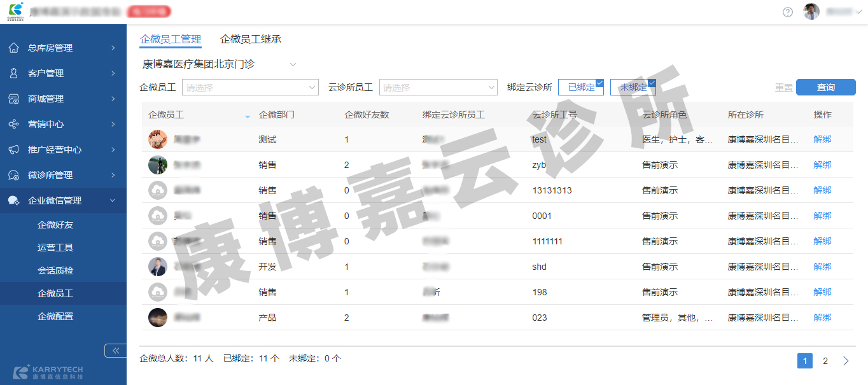Open the 康博嘉医疗集团北京门诊 clinic dropdown
The height and width of the screenshot is (385, 868).
(220, 64)
